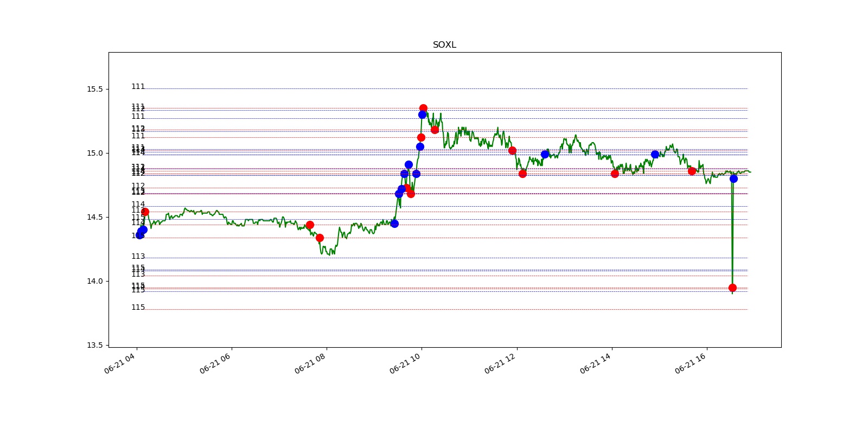Screen dimensions: 868x434
Task: Select the red marker at 14.44 near 07:40
Action: (x=310, y=225)
